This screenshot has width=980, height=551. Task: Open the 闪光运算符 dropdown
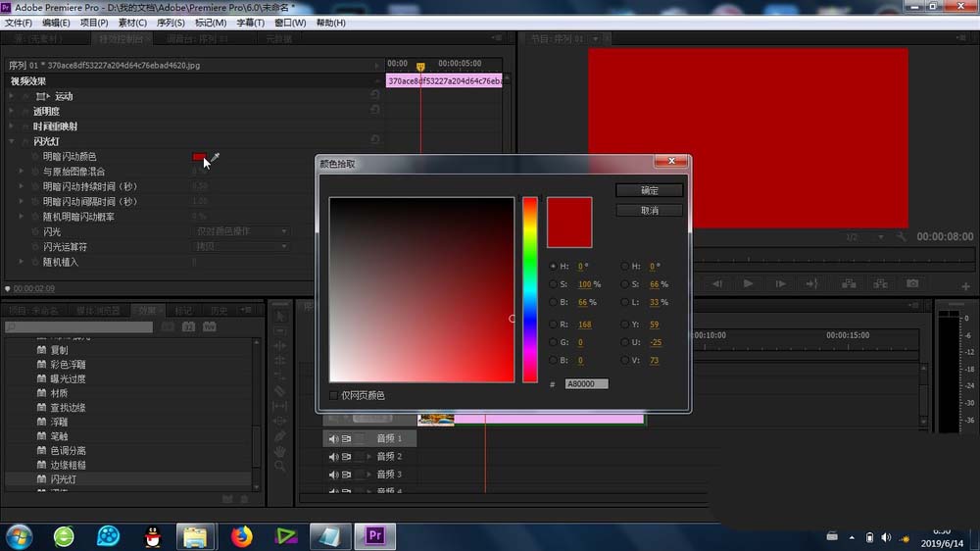coord(241,246)
